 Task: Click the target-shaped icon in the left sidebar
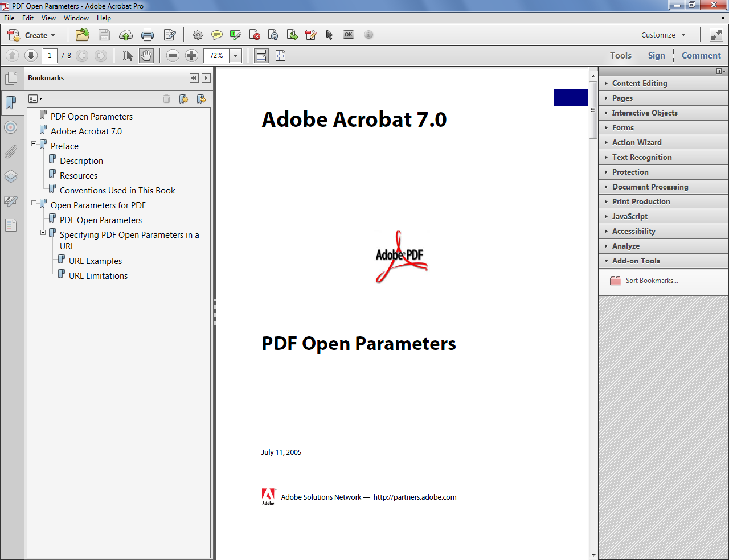point(11,127)
